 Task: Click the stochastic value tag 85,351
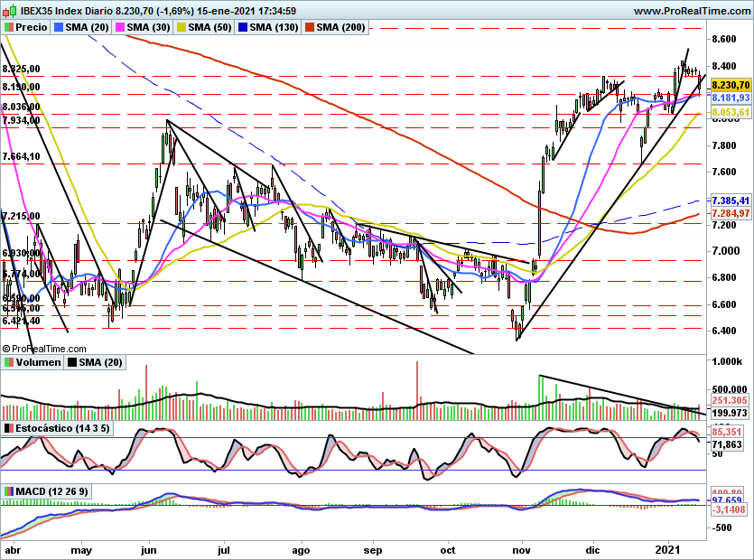pos(727,432)
